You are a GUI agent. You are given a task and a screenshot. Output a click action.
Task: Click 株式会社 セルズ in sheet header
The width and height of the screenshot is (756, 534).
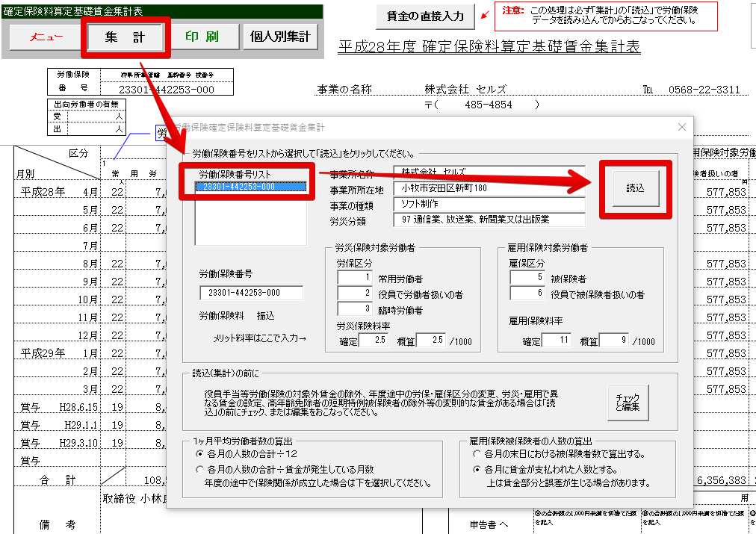point(465,90)
